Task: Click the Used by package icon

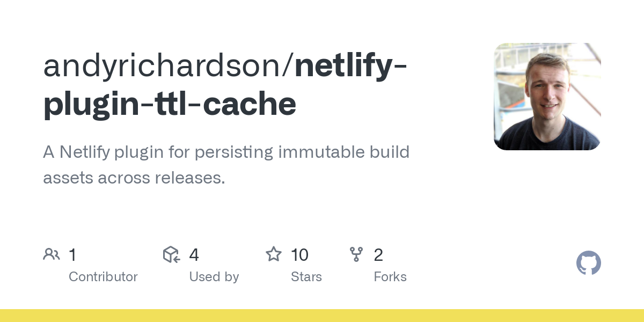Action: pyautogui.click(x=171, y=254)
